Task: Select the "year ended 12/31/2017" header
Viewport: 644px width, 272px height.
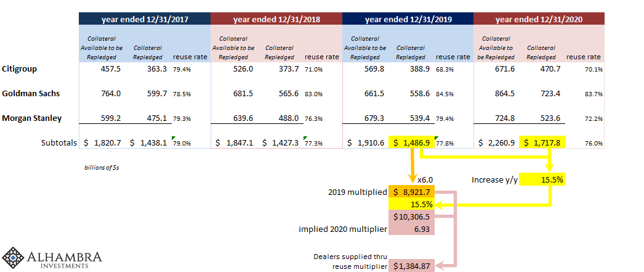Action: (145, 19)
